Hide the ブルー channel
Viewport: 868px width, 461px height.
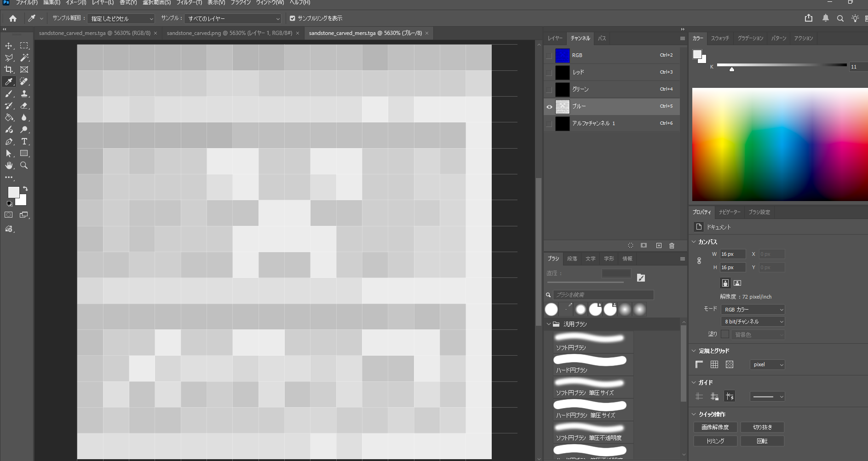549,107
